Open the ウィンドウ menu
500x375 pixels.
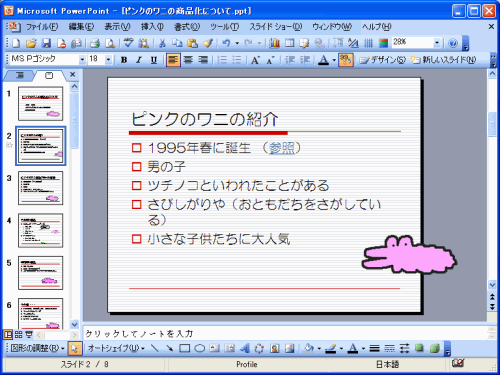pyautogui.click(x=332, y=27)
